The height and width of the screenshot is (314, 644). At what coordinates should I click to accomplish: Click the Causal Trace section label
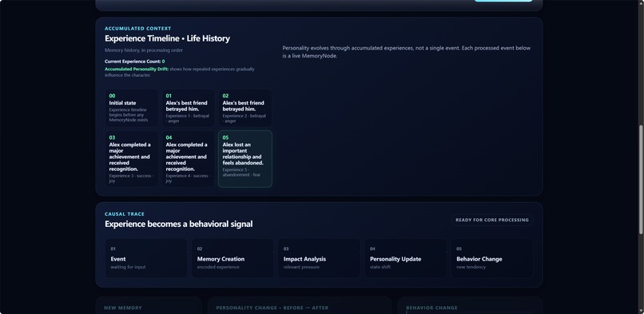tap(125, 214)
